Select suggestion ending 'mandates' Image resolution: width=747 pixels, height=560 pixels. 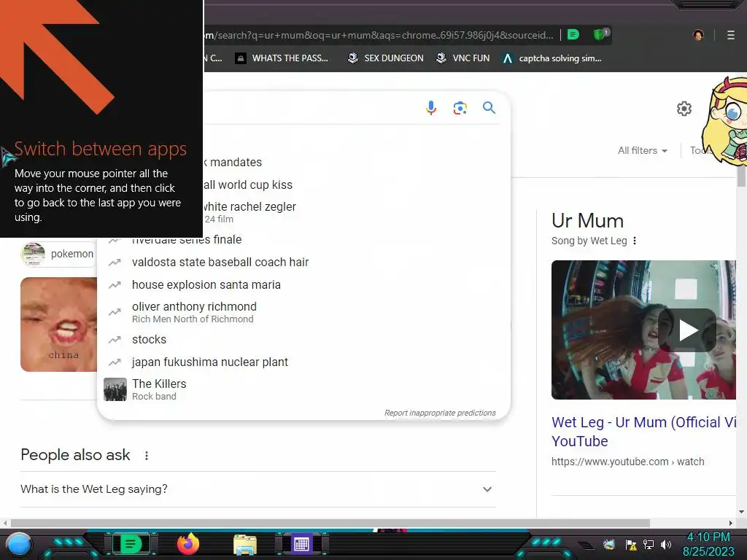(233, 163)
